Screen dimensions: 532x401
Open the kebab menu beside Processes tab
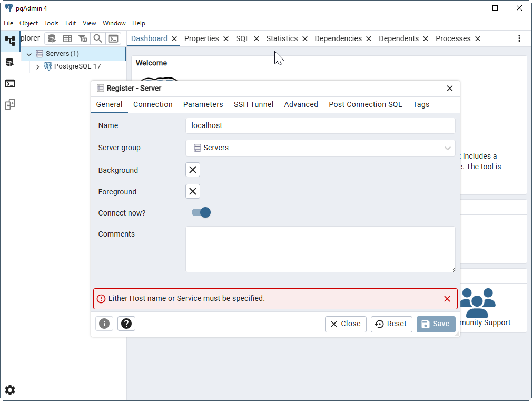(x=519, y=38)
